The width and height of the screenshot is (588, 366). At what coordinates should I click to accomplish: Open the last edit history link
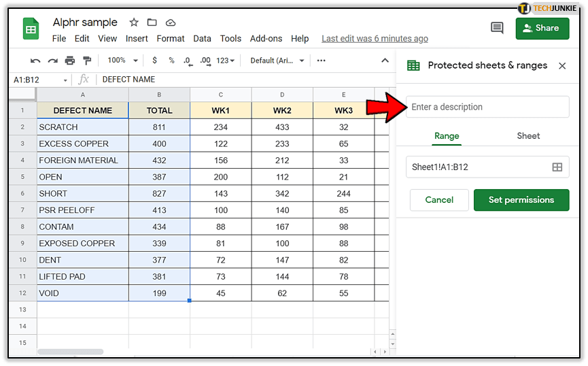click(375, 39)
